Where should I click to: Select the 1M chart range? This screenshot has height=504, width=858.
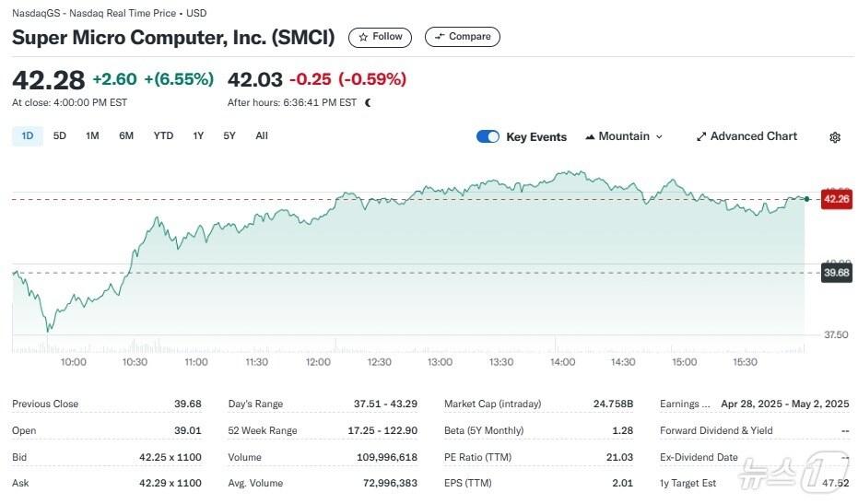click(92, 136)
